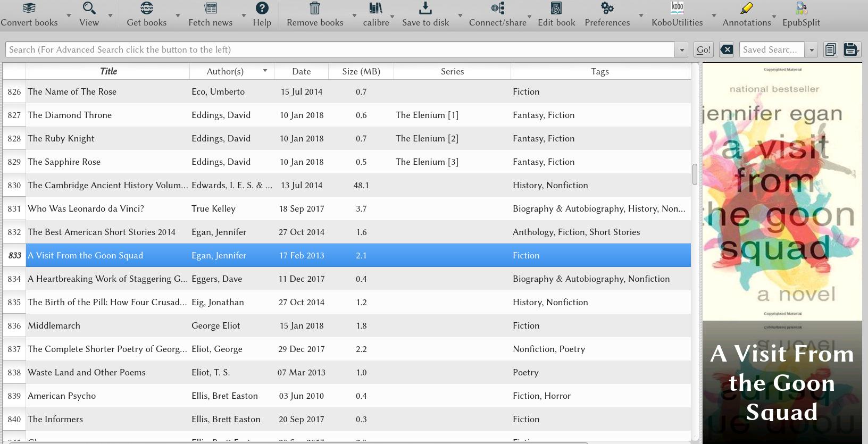The image size is (868, 444).
Task: Select The Sapphire Rose title
Action: 64,162
